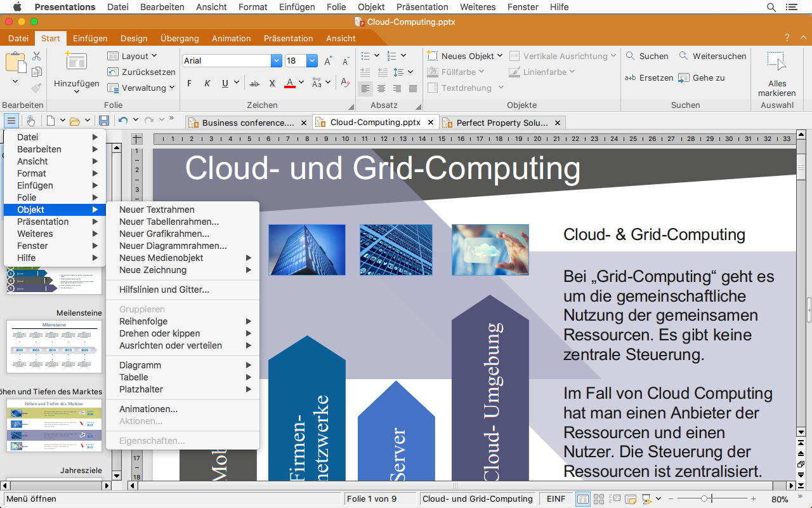The height and width of the screenshot is (508, 812).
Task: Switch to slide sorter view icon
Action: point(599,499)
